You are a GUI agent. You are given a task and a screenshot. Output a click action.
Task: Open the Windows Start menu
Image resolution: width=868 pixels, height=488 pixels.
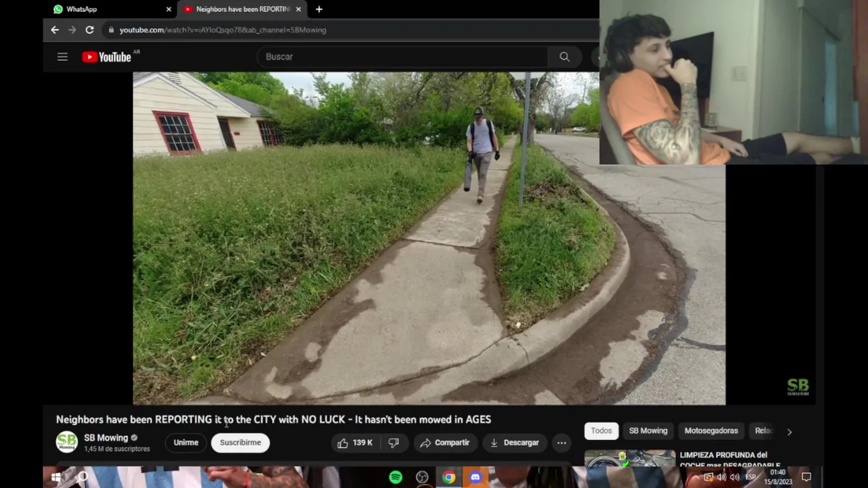(56, 477)
